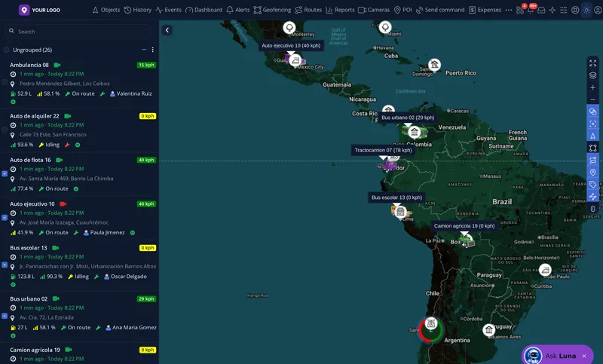This screenshot has width=603, height=364.
Task: Open the POI section
Action: click(x=403, y=10)
